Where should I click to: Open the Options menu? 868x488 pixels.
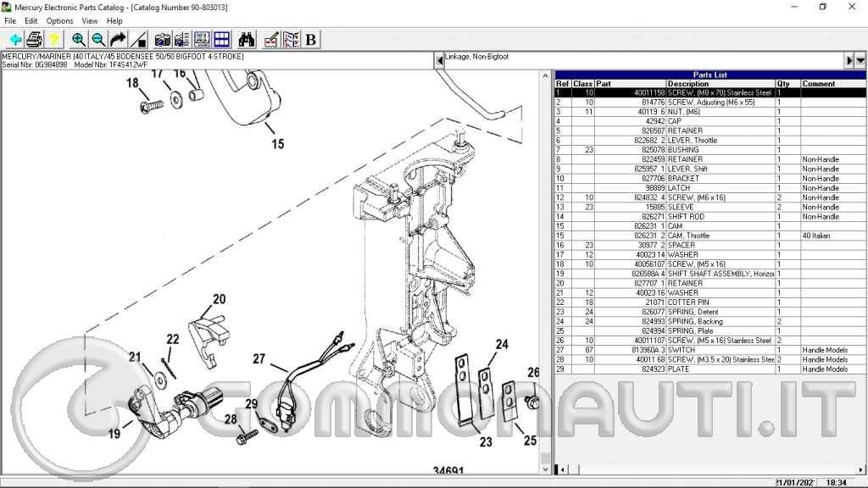[x=59, y=21]
